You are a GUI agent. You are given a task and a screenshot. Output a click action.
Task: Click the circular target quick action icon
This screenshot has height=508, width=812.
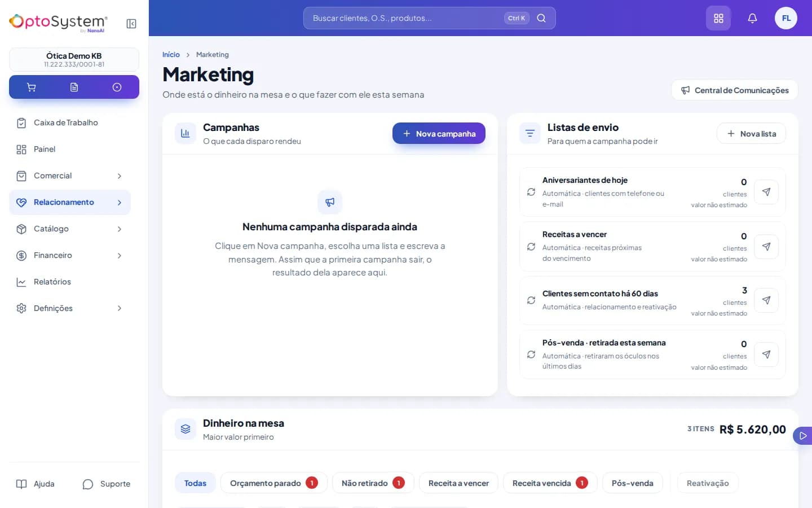(x=117, y=87)
